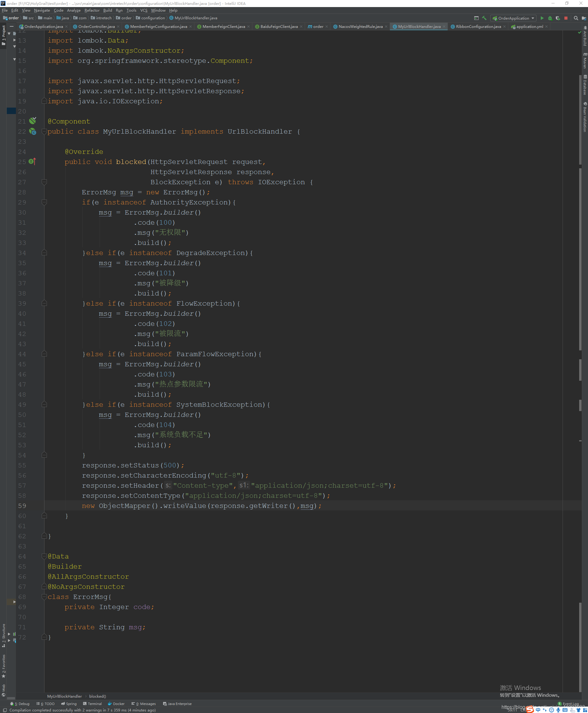Open Search Everywhere magnifier icon
This screenshot has width=588, height=713.
(576, 18)
